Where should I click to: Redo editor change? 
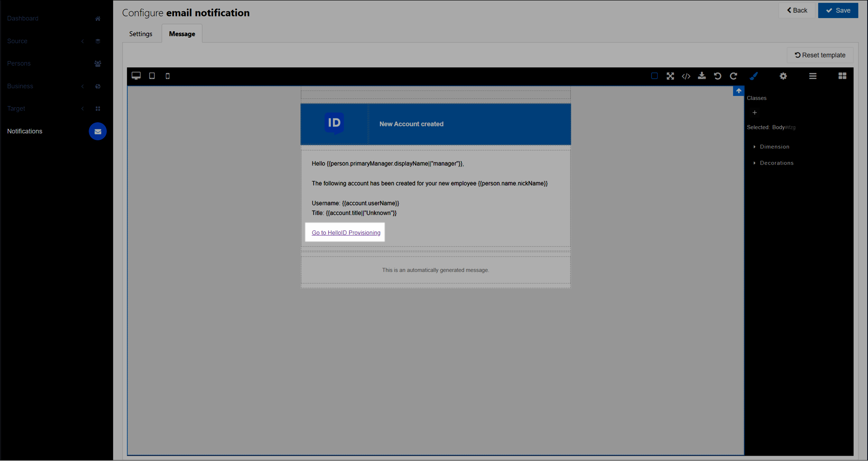coord(733,76)
